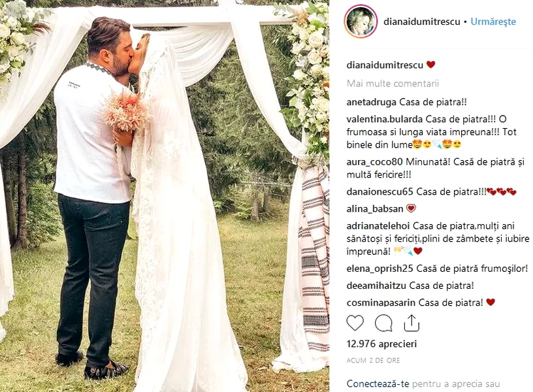Expand Mai multe comentarii
533x392 pixels.
click(x=393, y=83)
